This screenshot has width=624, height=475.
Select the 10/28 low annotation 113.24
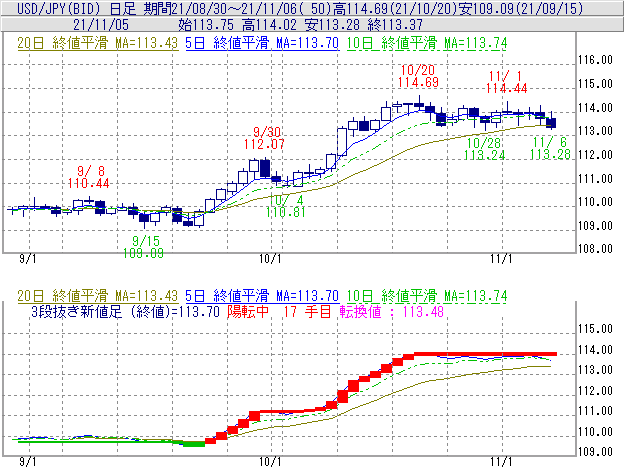click(484, 155)
